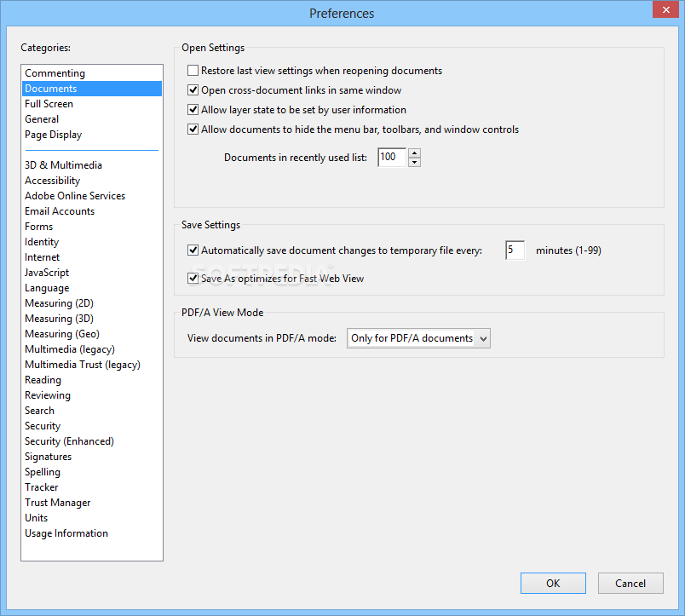Viewport: 685px width, 616px height.
Task: Select Multimedia (legacy) category
Action: [92, 349]
